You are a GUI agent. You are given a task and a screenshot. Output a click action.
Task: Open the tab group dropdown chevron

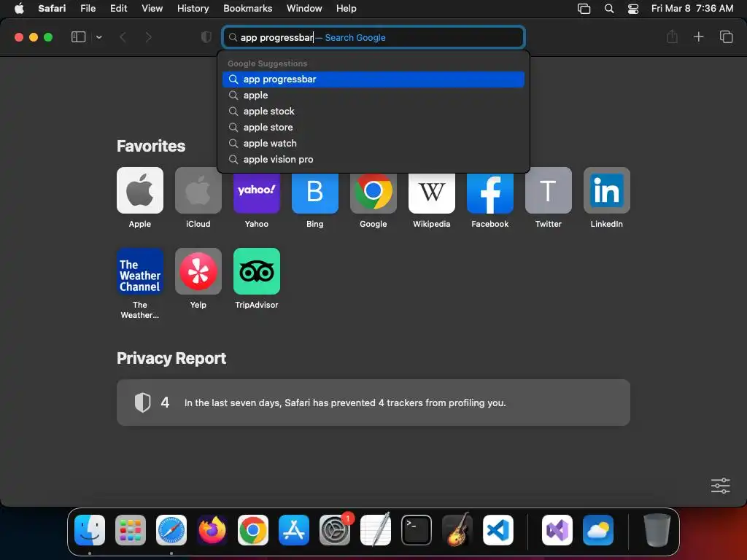click(x=98, y=37)
